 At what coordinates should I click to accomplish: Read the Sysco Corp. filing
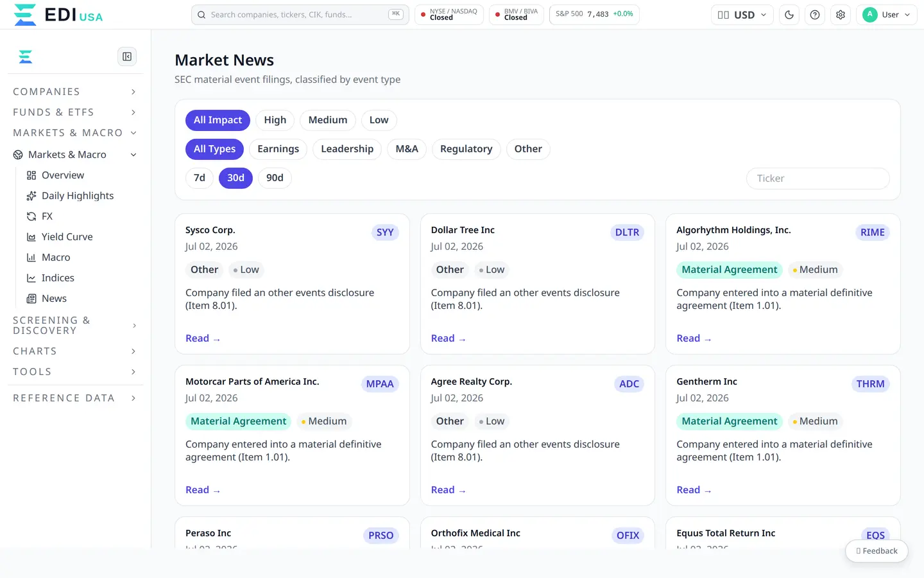(203, 338)
